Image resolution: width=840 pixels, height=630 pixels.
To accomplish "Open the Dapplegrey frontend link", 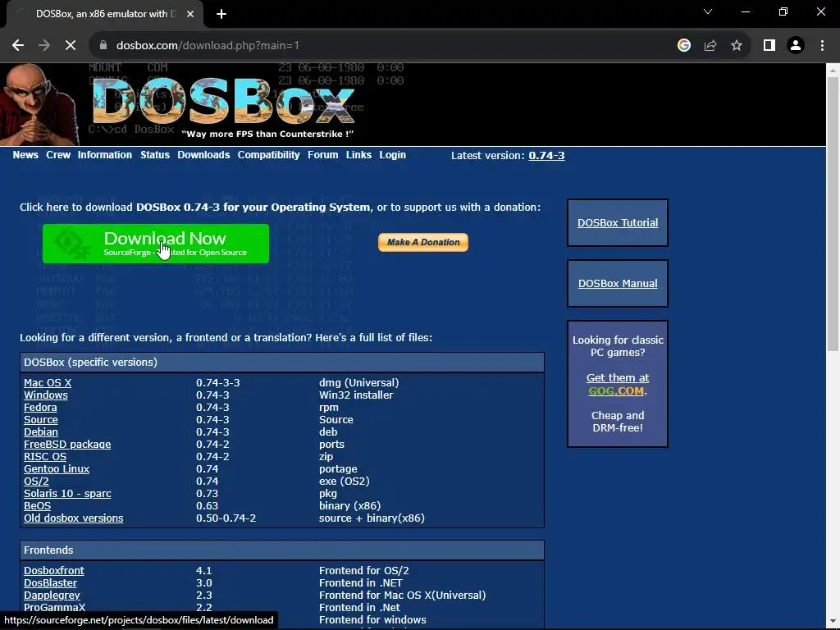I will coord(52,596).
